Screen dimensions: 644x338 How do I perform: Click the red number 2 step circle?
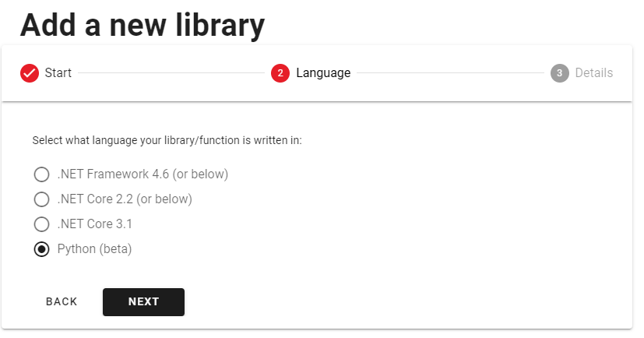280,73
